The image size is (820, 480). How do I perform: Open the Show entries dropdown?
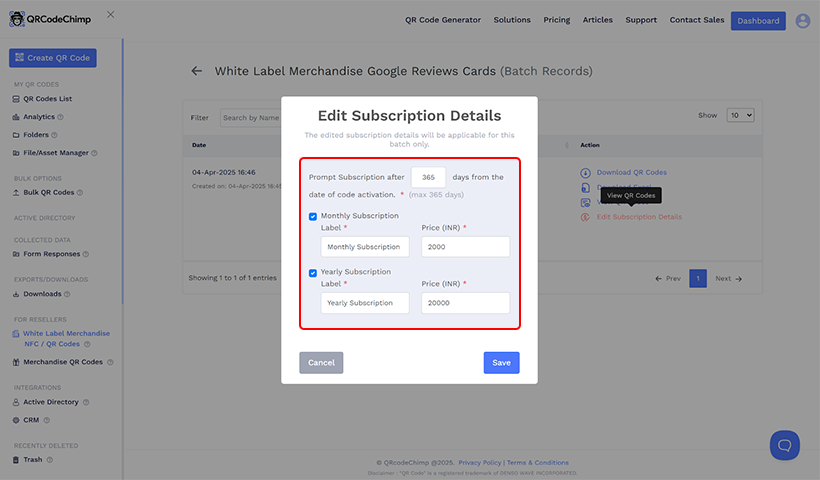point(740,116)
